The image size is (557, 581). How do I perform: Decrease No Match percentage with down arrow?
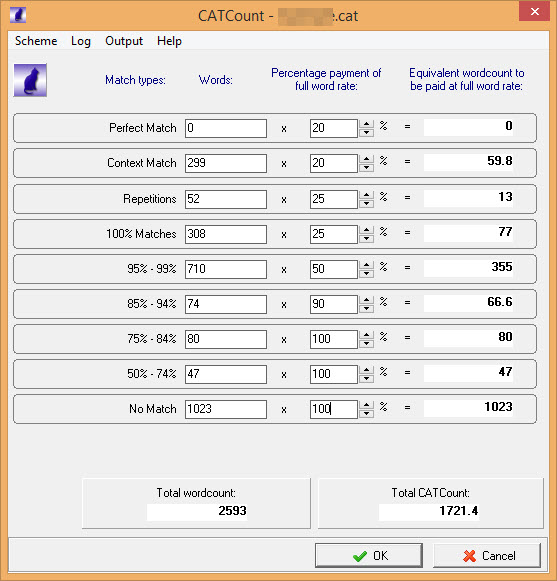pos(366,413)
